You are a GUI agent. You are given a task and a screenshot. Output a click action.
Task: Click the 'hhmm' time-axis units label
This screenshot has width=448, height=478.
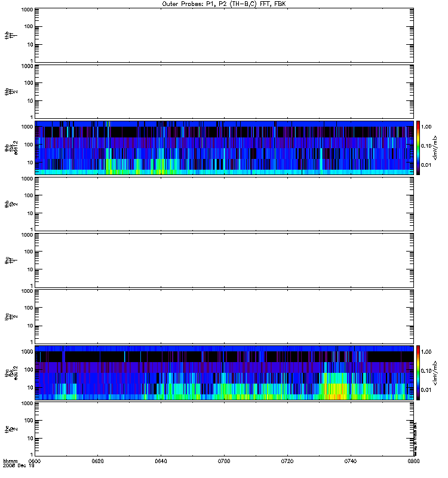(x=10, y=461)
